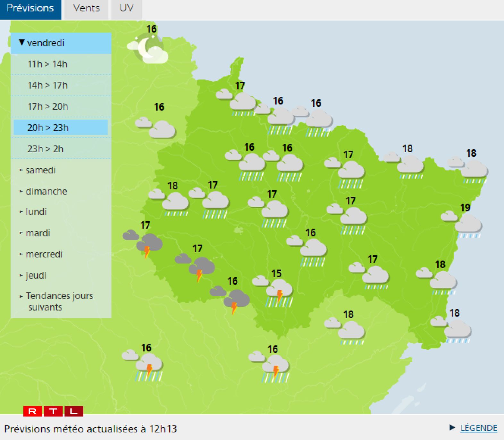Select the 17h > 20h time slot
Viewport: 504px width, 440px height.
pyautogui.click(x=48, y=106)
